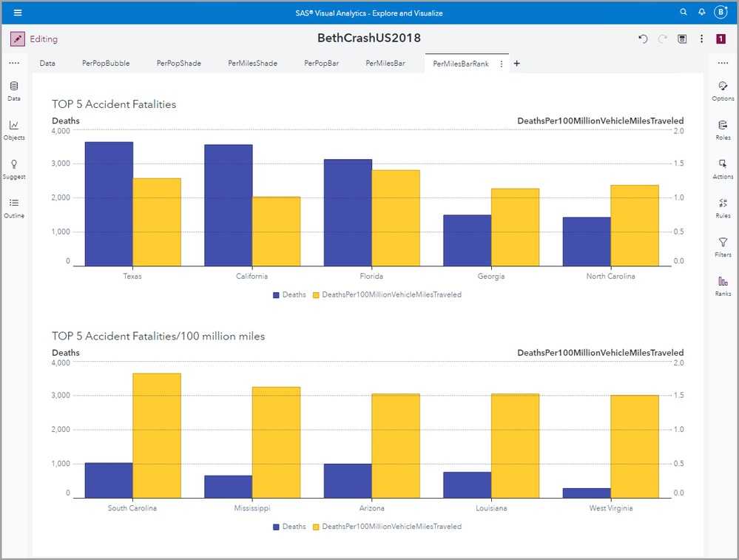Image resolution: width=739 pixels, height=560 pixels.
Task: Click the top chart right axis title DeathsPer100MillionVehicleMilesTraveled
Action: point(601,121)
